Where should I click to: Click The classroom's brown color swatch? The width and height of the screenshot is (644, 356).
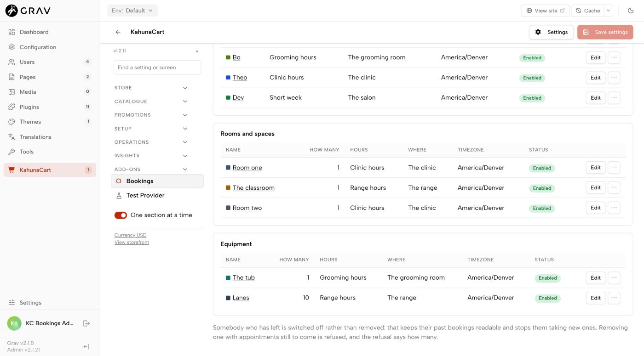[x=228, y=188]
